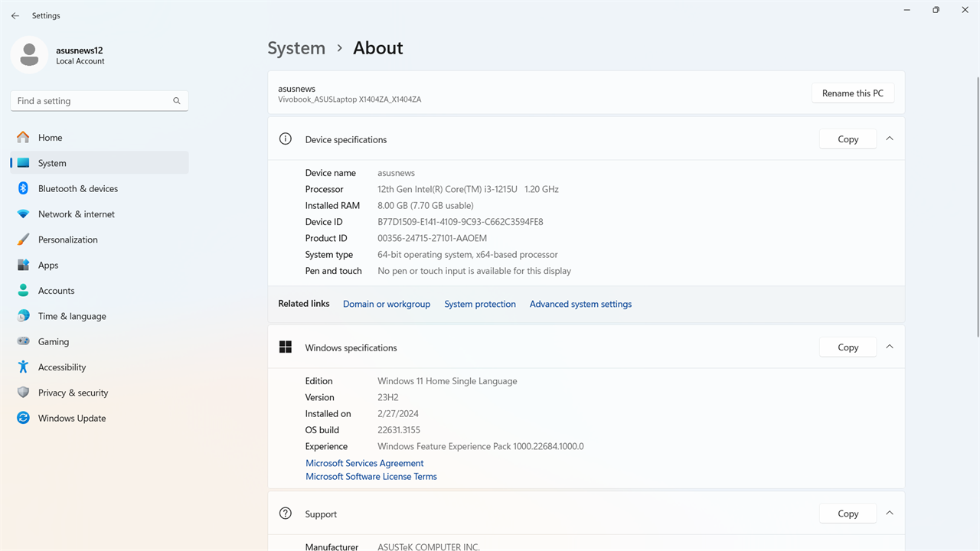Click the Bluetooth icon in sidebar
The image size is (980, 551).
pos(23,188)
